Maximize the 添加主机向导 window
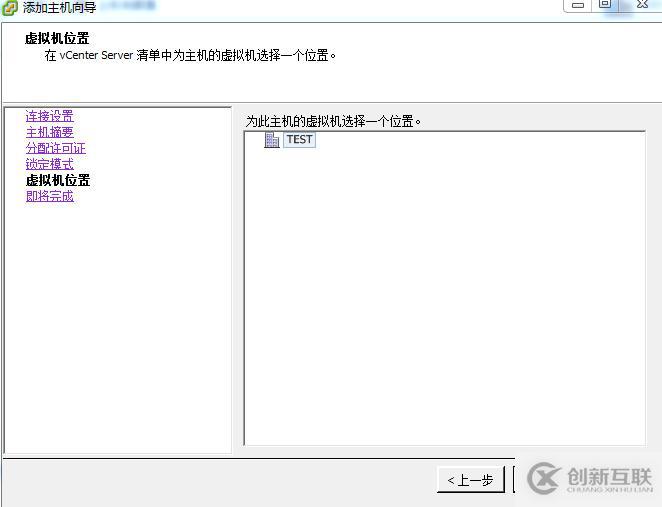This screenshot has width=662, height=507. (605, 5)
